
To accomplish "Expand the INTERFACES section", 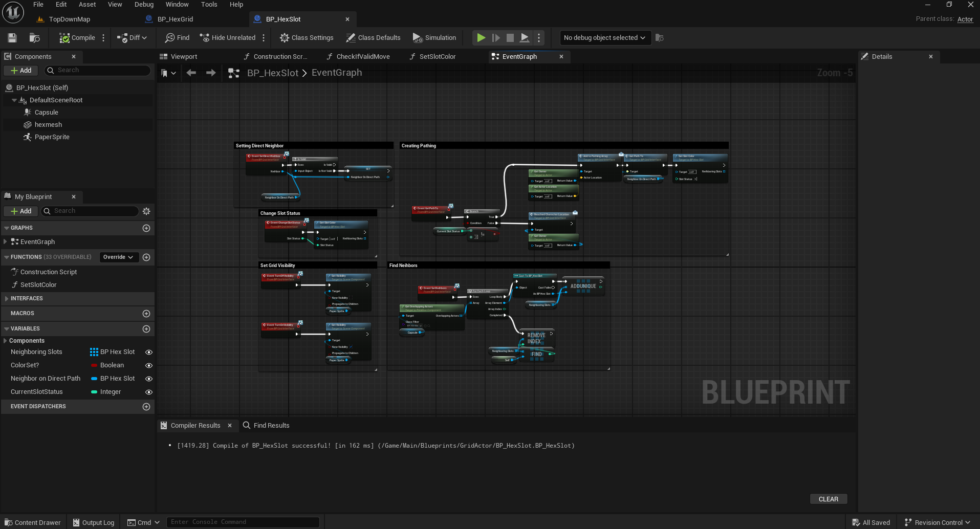I will click(x=27, y=299).
